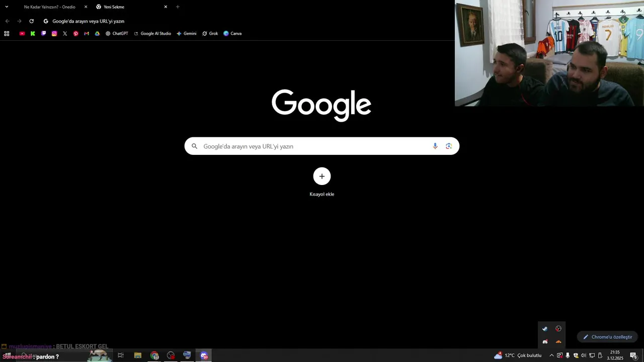Viewport: 644px width, 362px height.
Task: Open the volume speaker tray icon
Action: point(584,355)
